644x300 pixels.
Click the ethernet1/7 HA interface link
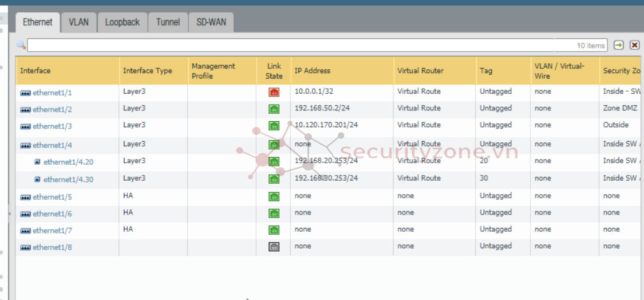tap(52, 230)
